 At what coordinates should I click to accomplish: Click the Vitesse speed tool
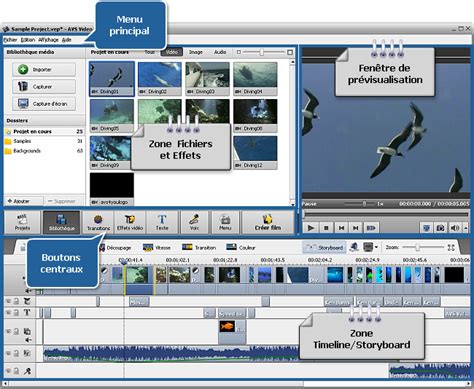coord(157,248)
